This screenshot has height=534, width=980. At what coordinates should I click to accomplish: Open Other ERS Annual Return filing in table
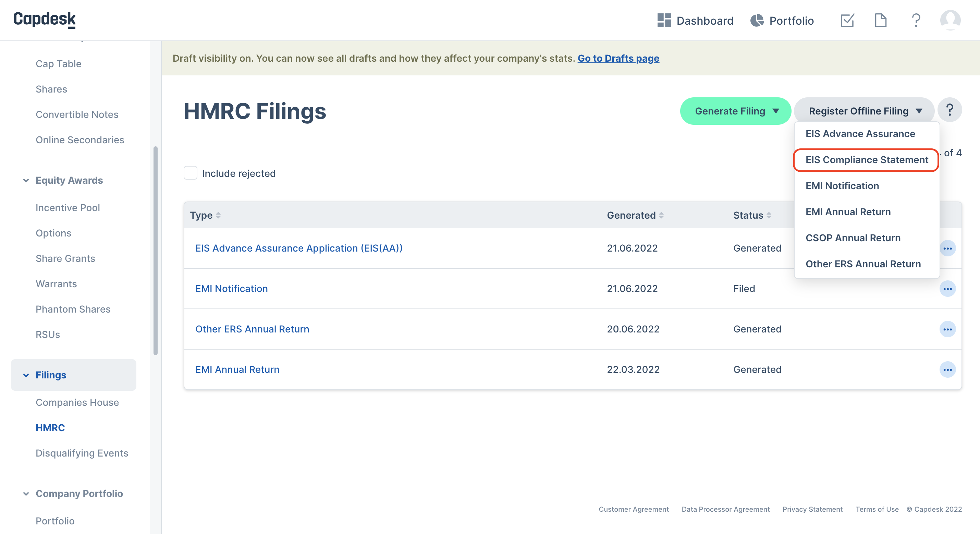252,329
